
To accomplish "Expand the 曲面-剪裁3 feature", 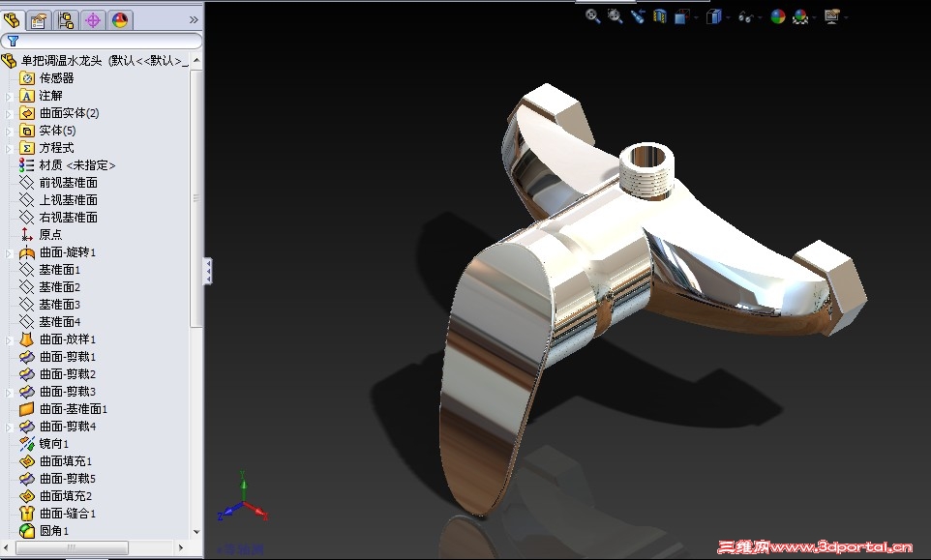I will [9, 392].
